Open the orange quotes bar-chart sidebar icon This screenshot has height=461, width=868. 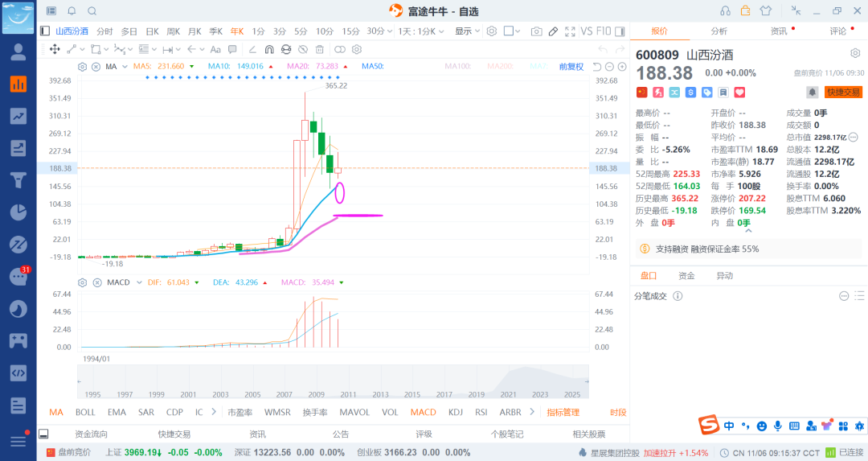(18, 84)
